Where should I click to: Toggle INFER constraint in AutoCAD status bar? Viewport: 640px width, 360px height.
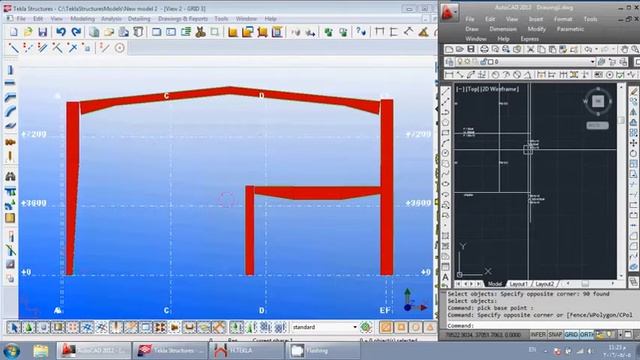(538, 335)
